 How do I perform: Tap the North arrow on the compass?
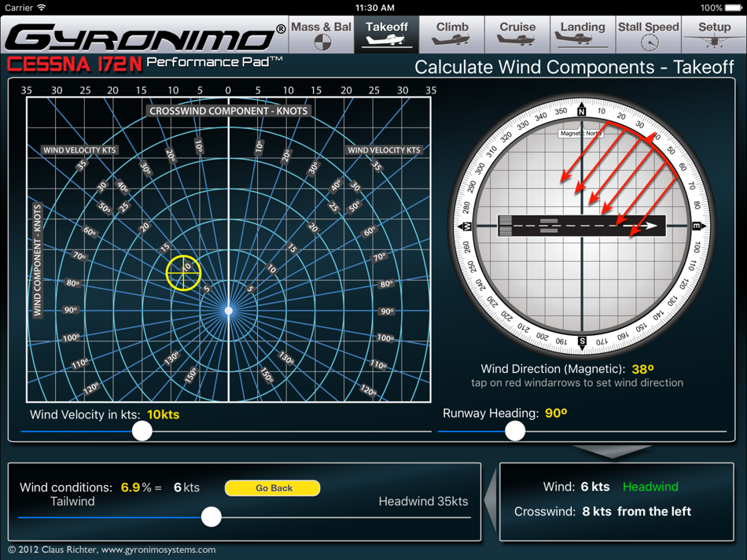[582, 109]
